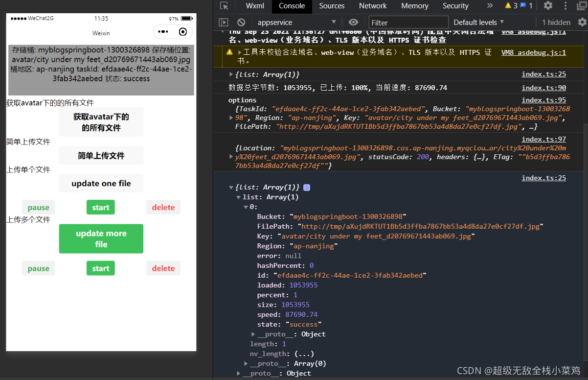Open live expression eye icon
588x380 pixels.
point(353,22)
